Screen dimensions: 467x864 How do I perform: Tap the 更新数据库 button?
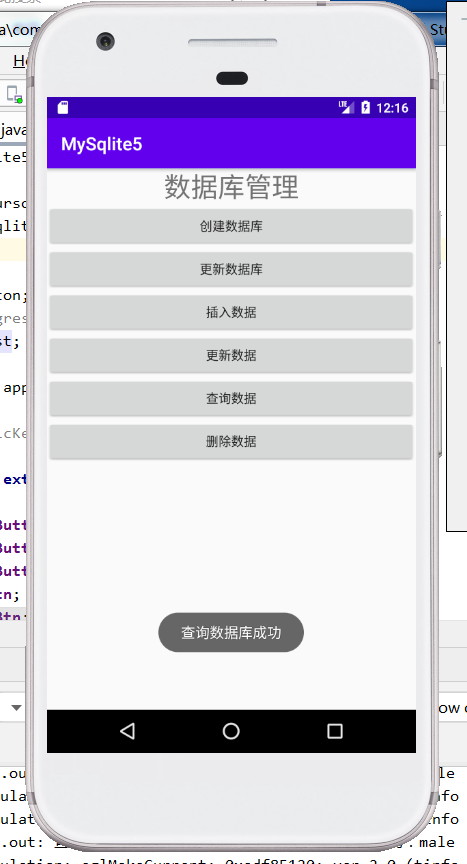pyautogui.click(x=231, y=269)
